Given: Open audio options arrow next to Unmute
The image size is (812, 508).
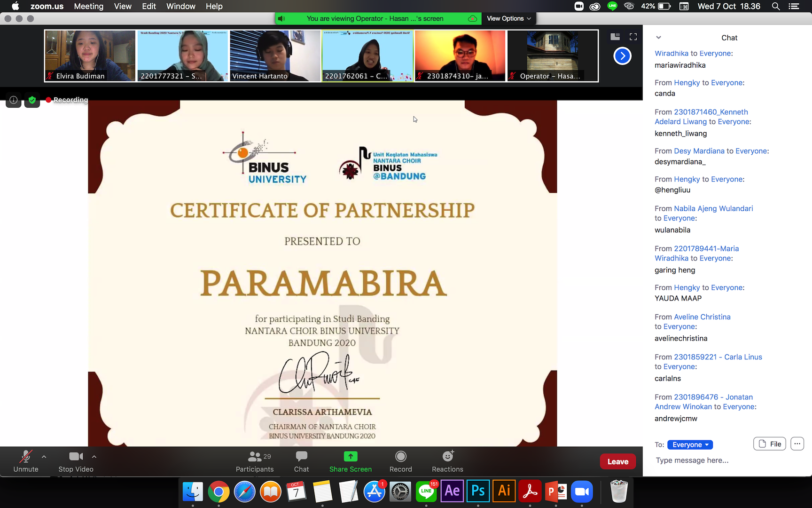Looking at the screenshot, I should point(44,456).
